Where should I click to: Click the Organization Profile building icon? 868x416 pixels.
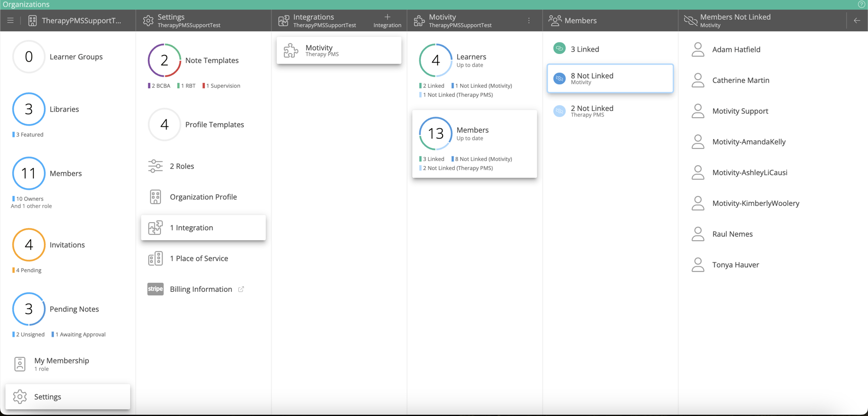pyautogui.click(x=155, y=197)
